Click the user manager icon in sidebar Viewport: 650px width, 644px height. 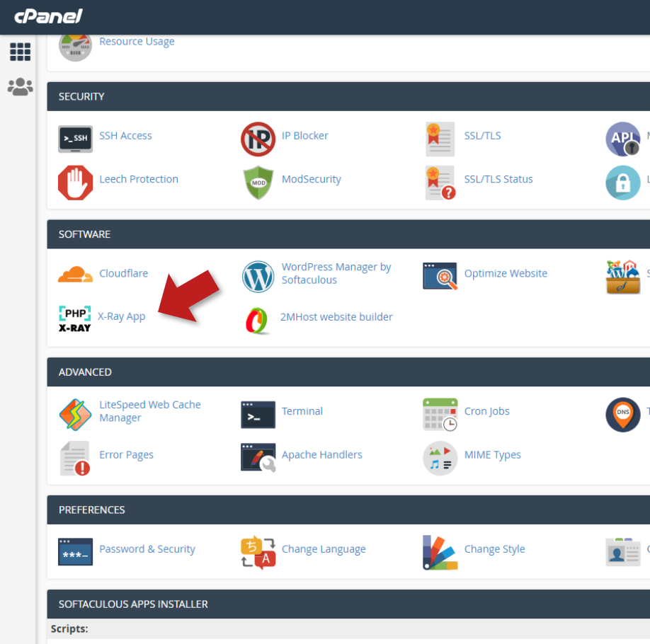(x=20, y=87)
